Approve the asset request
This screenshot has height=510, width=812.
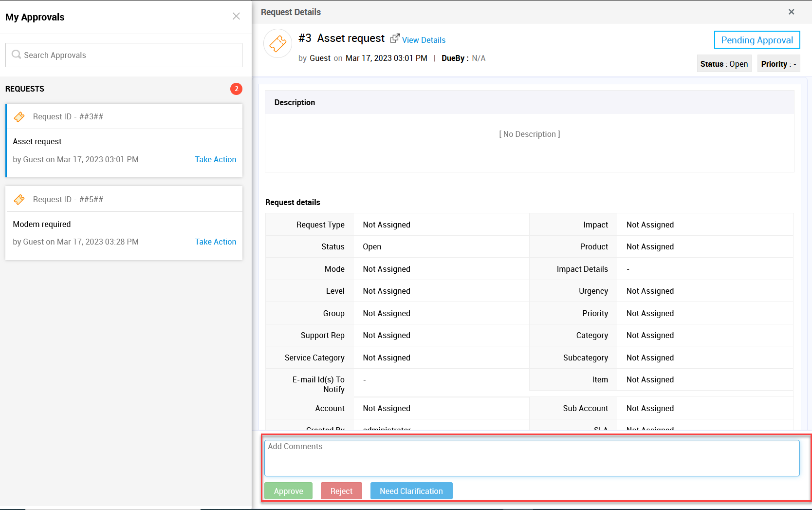point(288,491)
